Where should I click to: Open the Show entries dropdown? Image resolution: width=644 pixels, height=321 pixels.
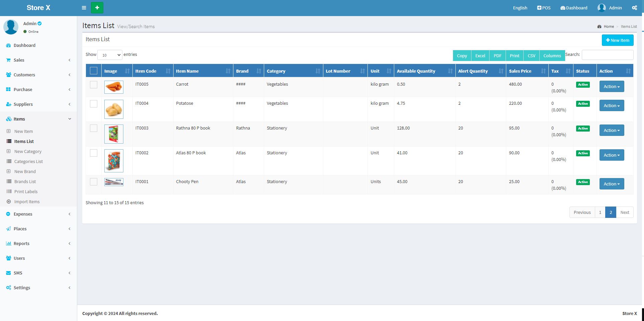pyautogui.click(x=110, y=55)
